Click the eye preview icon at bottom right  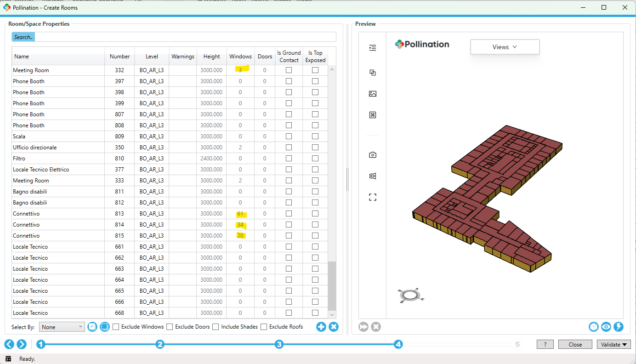pyautogui.click(x=606, y=327)
